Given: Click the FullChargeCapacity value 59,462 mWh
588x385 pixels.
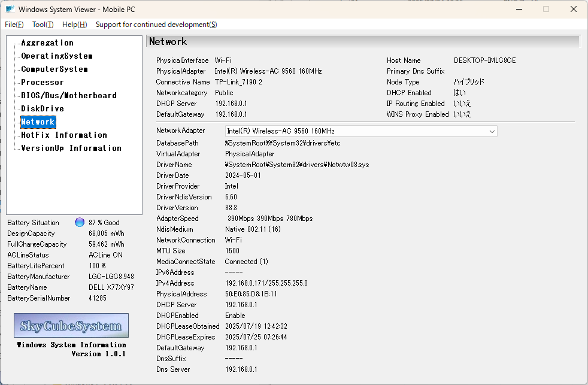Looking at the screenshot, I should coord(107,244).
